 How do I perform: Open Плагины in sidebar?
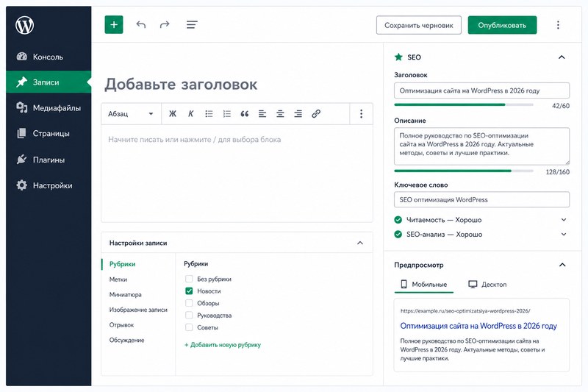[49, 160]
